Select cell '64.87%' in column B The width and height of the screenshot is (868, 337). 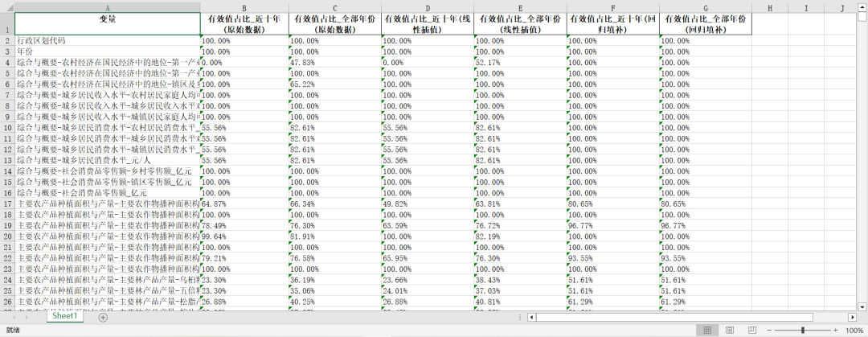tap(244, 203)
